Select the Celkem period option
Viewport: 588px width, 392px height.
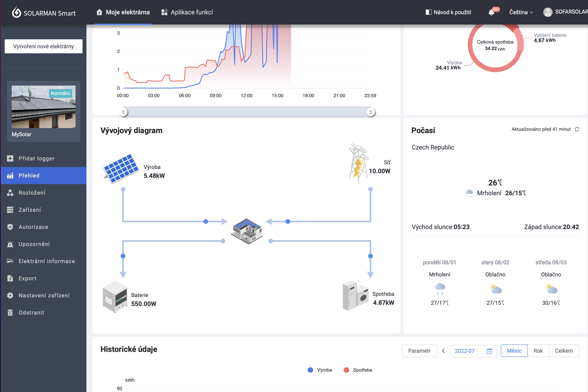[x=564, y=351]
